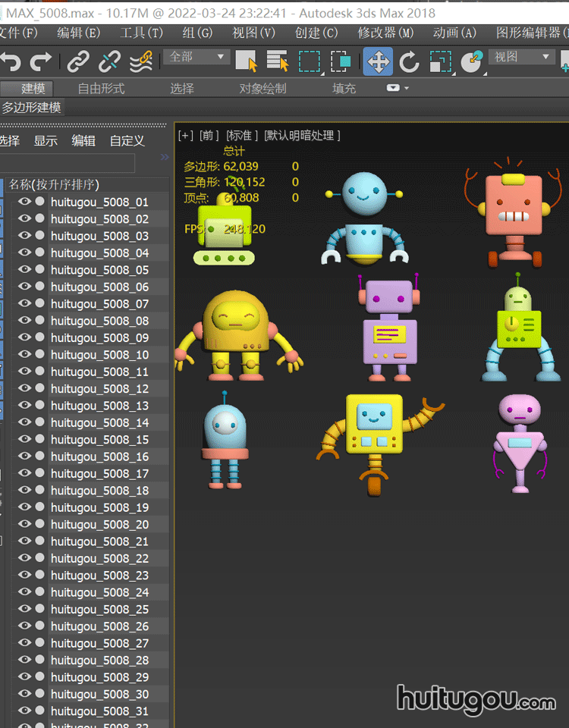Select huitugou_5008_31 in the object list
This screenshot has width=569, height=728.
pos(100,711)
